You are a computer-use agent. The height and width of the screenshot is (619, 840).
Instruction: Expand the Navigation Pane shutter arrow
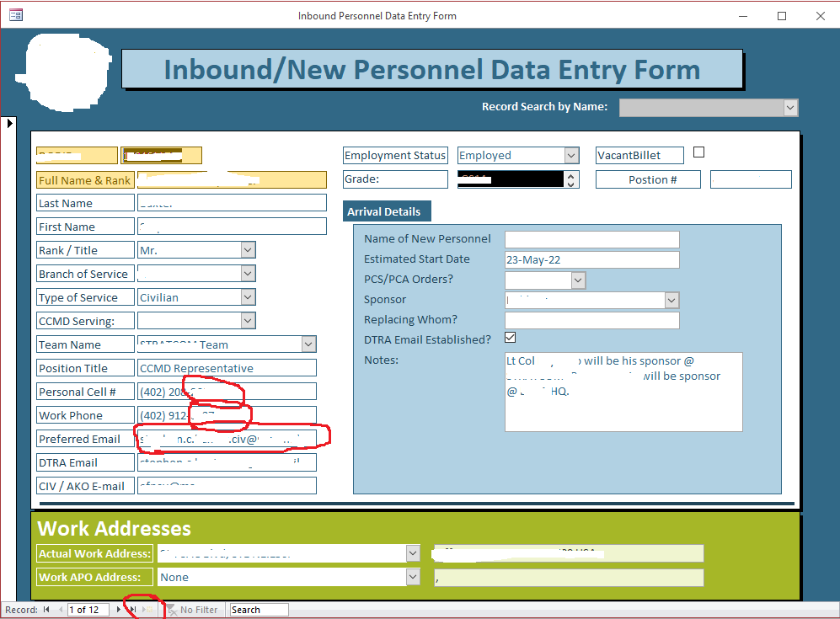9,122
